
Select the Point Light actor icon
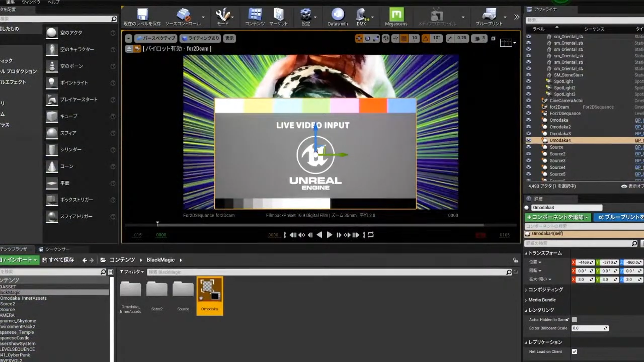coord(52,83)
